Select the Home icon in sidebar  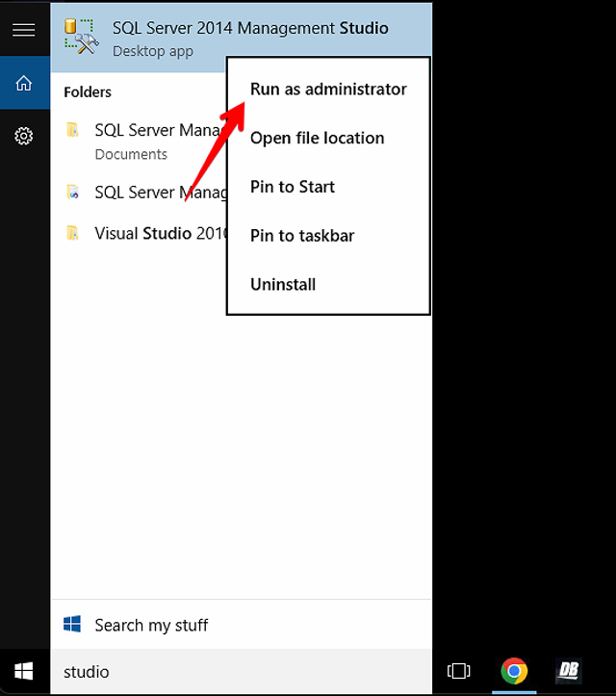click(24, 83)
